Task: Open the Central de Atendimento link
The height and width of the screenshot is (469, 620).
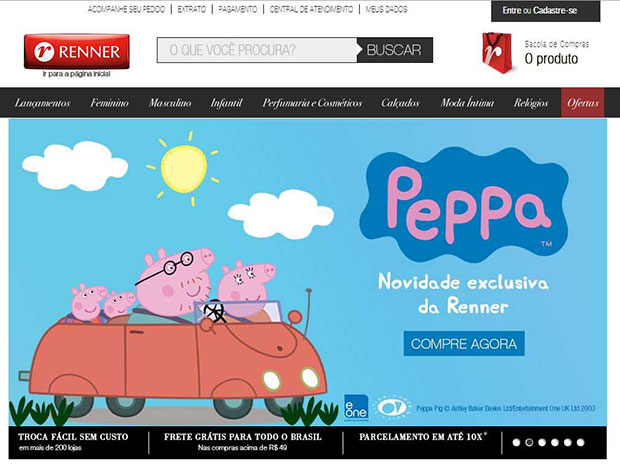Action: click(311, 9)
